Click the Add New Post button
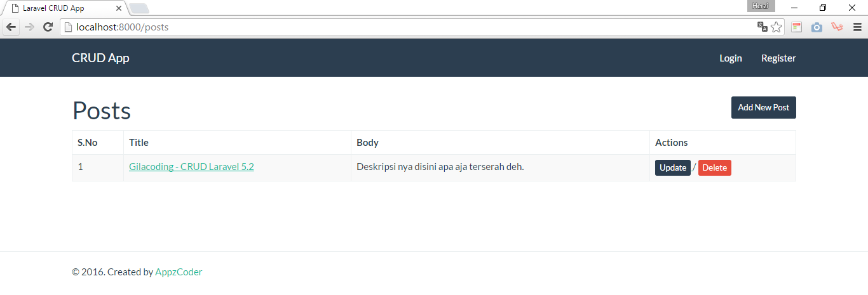868x295 pixels. click(x=763, y=107)
